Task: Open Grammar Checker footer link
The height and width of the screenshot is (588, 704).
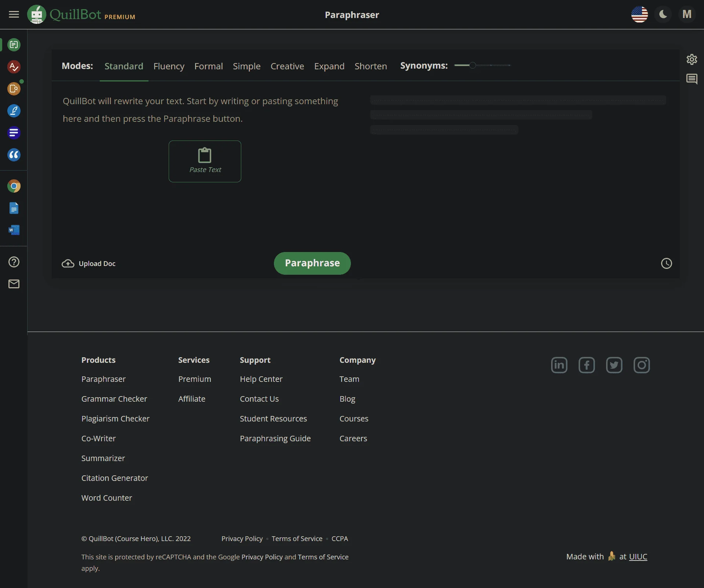Action: pos(114,399)
